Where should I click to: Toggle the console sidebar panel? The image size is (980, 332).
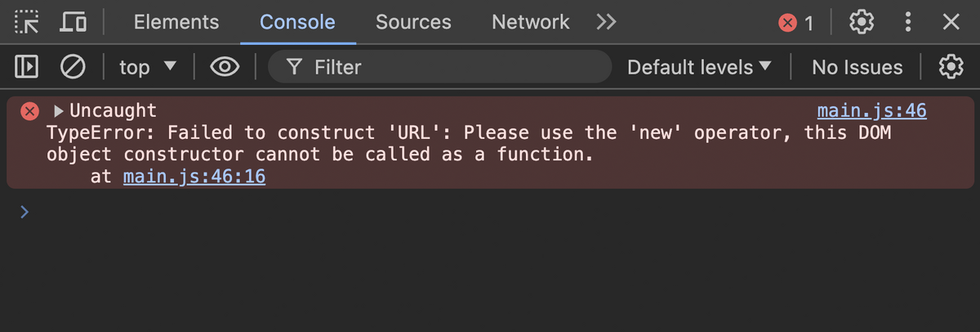coord(27,67)
